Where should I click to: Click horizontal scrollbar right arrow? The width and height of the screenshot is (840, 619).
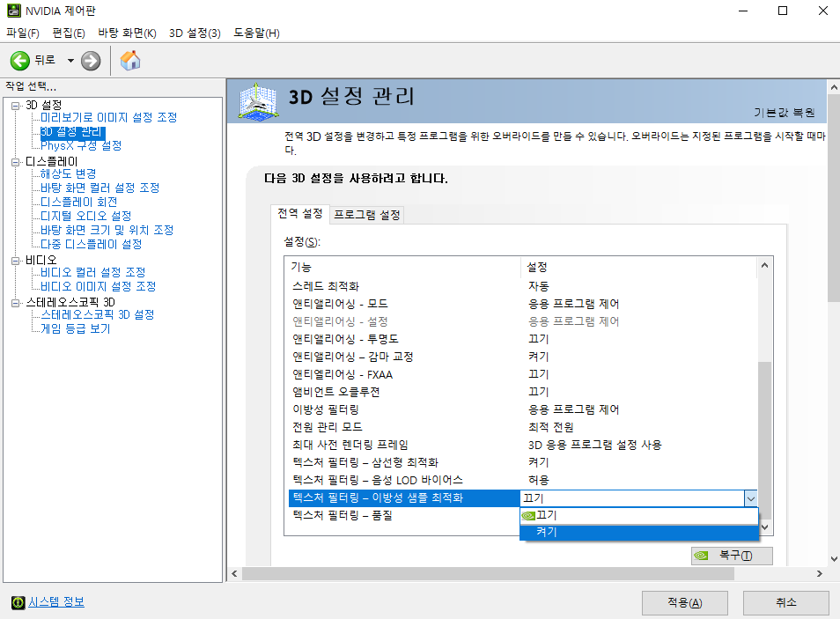(820, 574)
